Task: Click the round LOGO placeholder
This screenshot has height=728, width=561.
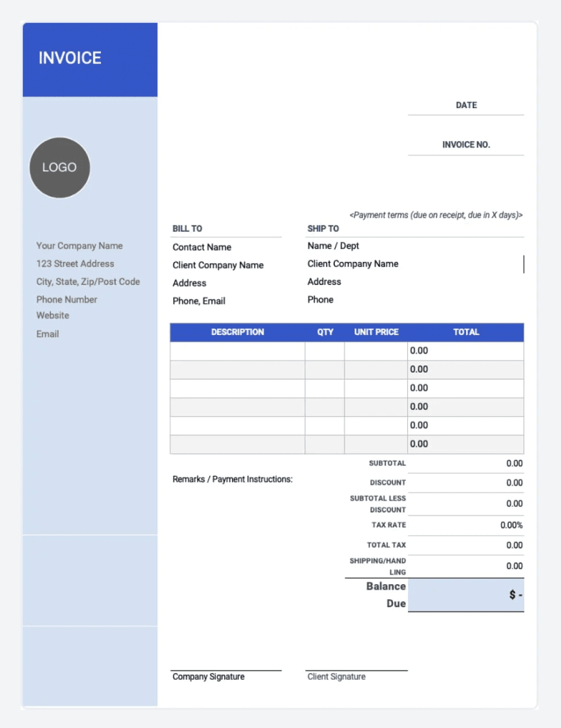Action: (x=60, y=167)
